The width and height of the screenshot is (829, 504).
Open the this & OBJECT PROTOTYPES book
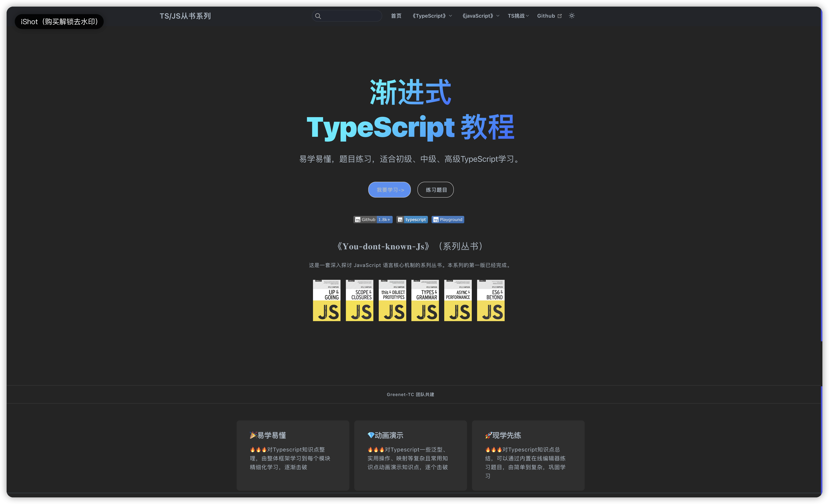392,300
